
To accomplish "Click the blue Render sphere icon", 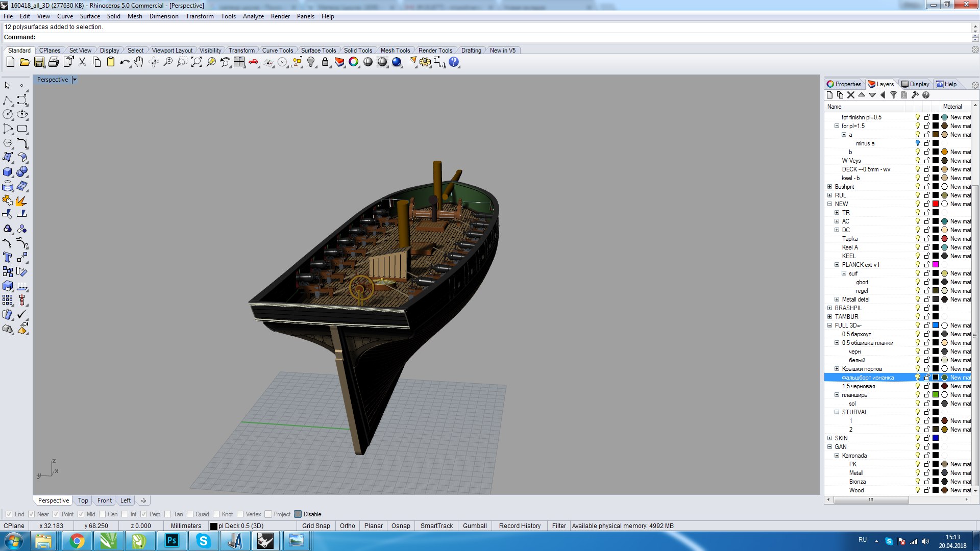I will pyautogui.click(x=397, y=62).
